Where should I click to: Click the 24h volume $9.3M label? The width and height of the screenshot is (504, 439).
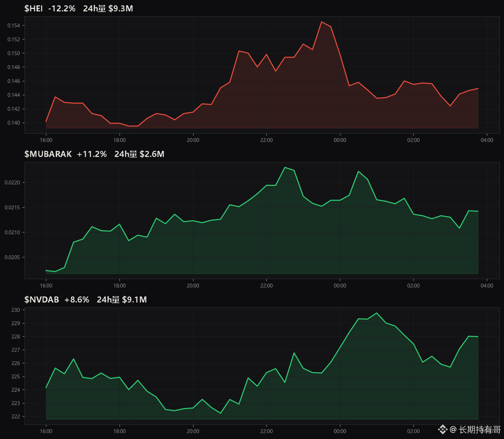tap(108, 9)
